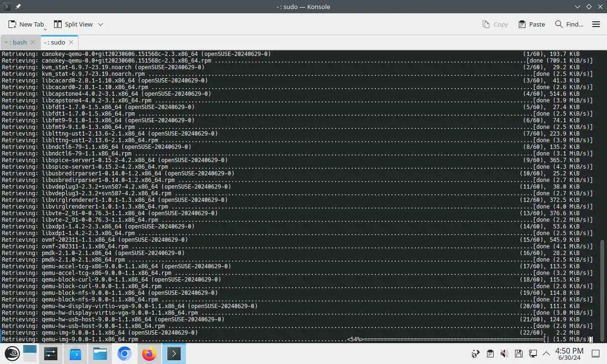Click Paste in the Konsole toolbar
This screenshot has height=364, width=607.
pyautogui.click(x=532, y=24)
